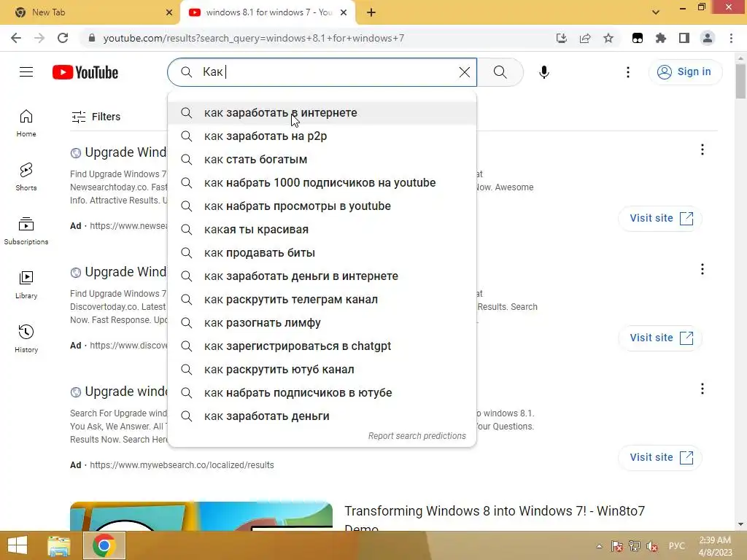Open more options for first ad
This screenshot has width=747, height=560.
pyautogui.click(x=703, y=149)
